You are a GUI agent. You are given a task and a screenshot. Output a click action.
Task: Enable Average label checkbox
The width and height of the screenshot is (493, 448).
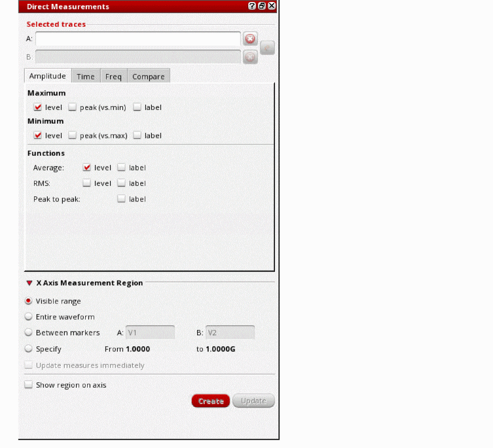[x=121, y=168]
